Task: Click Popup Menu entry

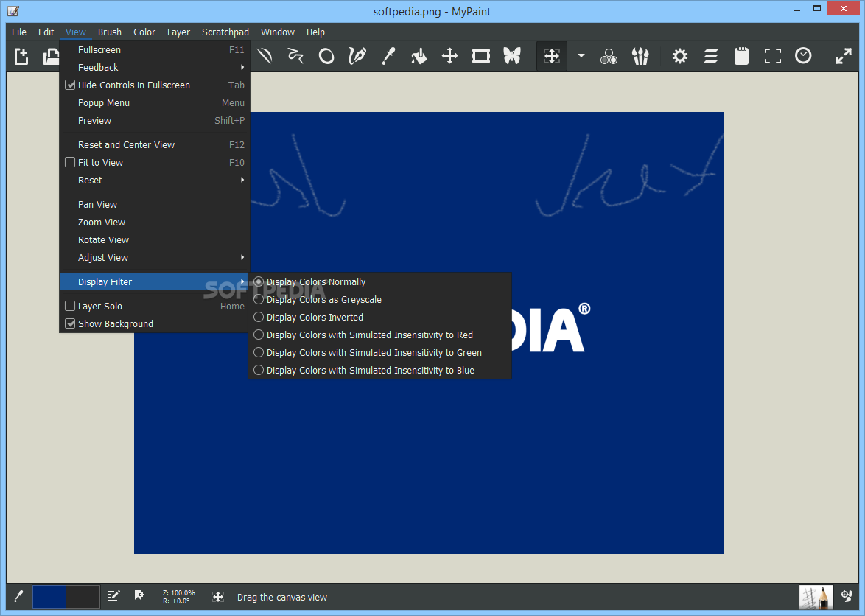Action: click(x=155, y=102)
